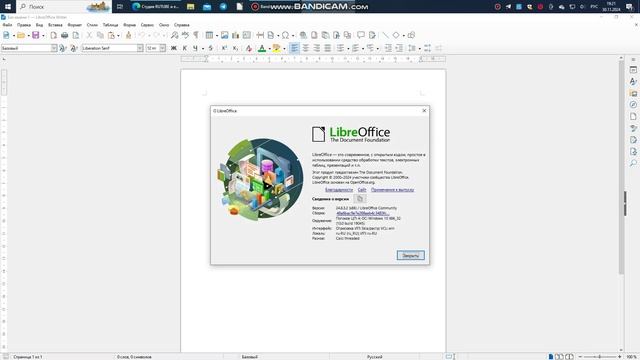This screenshot has height=360, width=640.
Task: Open the Справка menu
Action: 182,25
